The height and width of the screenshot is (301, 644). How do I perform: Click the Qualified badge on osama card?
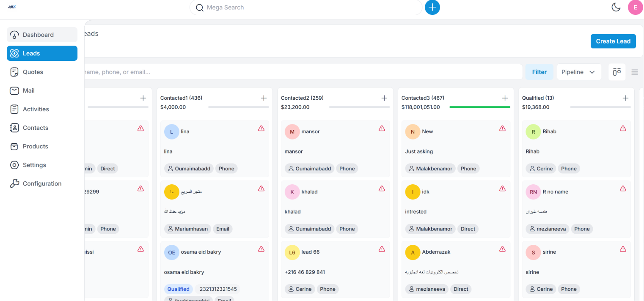pyautogui.click(x=178, y=289)
